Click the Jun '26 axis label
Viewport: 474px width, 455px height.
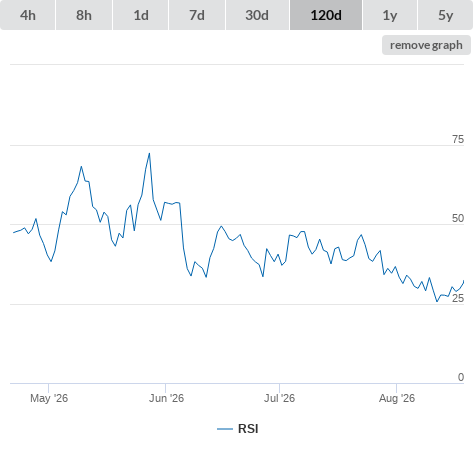(x=166, y=398)
